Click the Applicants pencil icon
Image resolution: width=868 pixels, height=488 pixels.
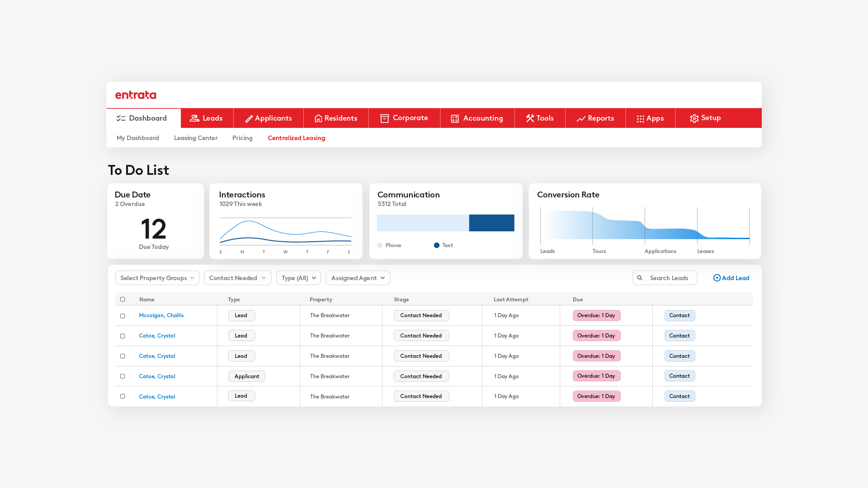(249, 119)
